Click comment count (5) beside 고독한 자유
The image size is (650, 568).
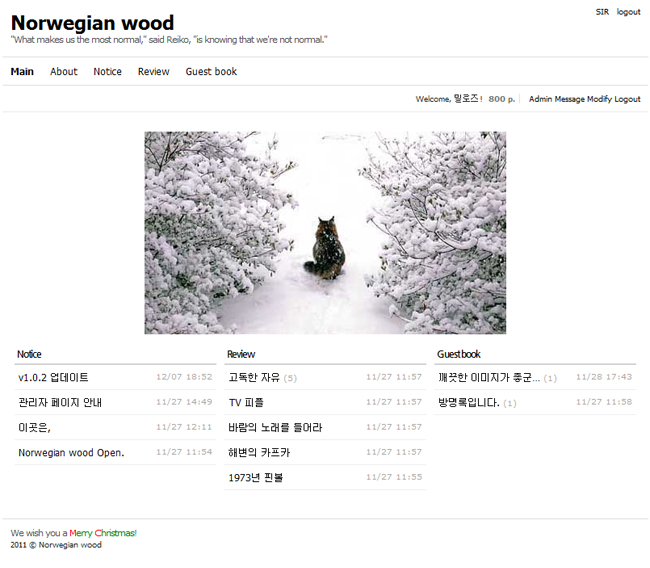290,378
